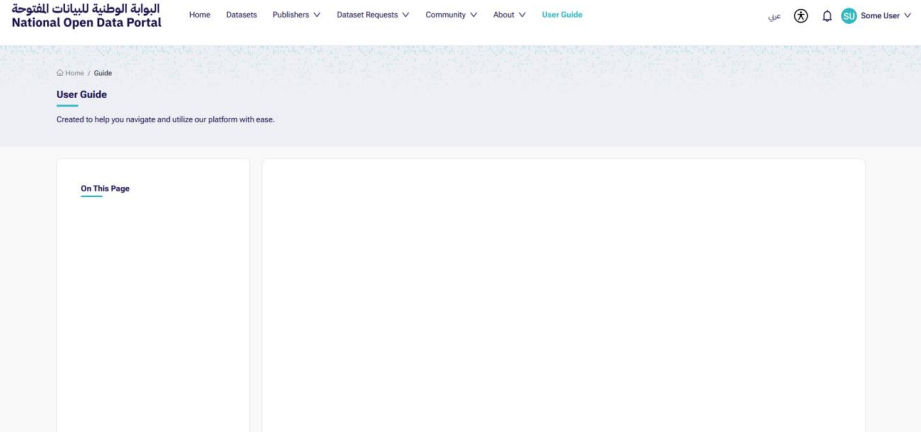Go to Home in the top navigation
The width and height of the screenshot is (921, 432).
tap(200, 15)
